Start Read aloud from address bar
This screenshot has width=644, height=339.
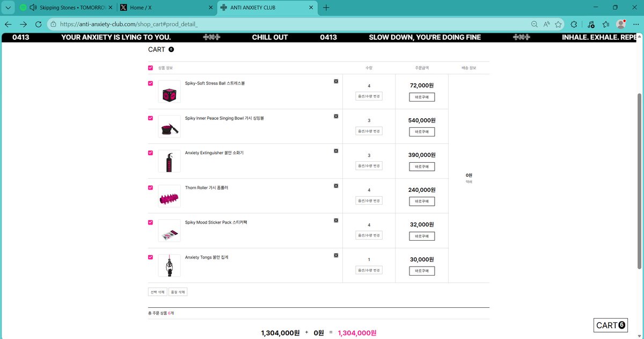click(x=546, y=24)
